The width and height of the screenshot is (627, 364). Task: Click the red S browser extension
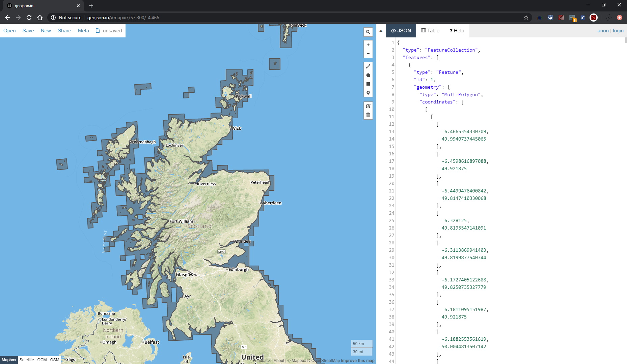[x=594, y=18]
